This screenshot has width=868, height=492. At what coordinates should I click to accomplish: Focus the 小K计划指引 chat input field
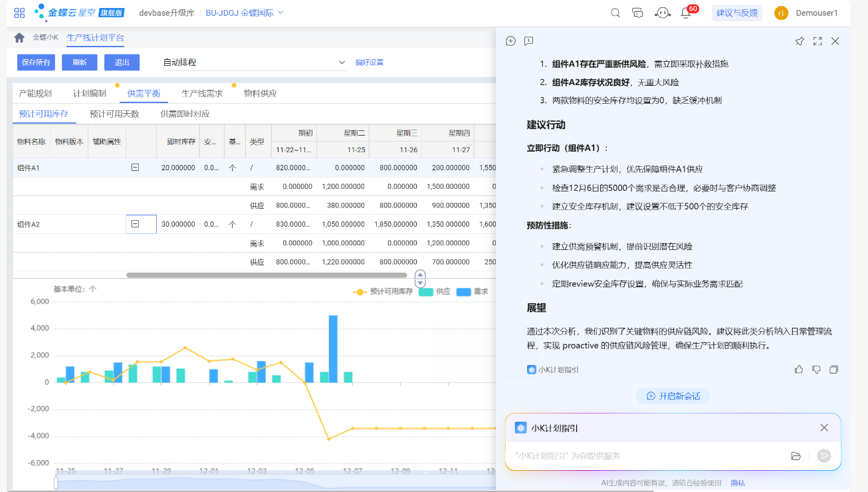point(648,455)
